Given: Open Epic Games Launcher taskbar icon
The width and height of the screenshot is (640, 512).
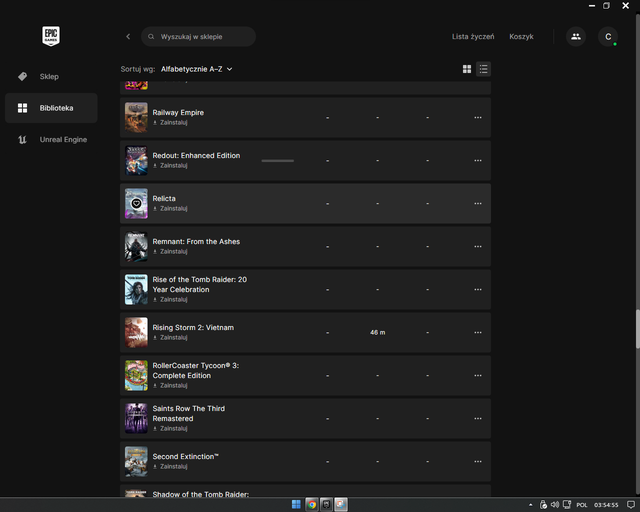Looking at the screenshot, I should coord(326,505).
